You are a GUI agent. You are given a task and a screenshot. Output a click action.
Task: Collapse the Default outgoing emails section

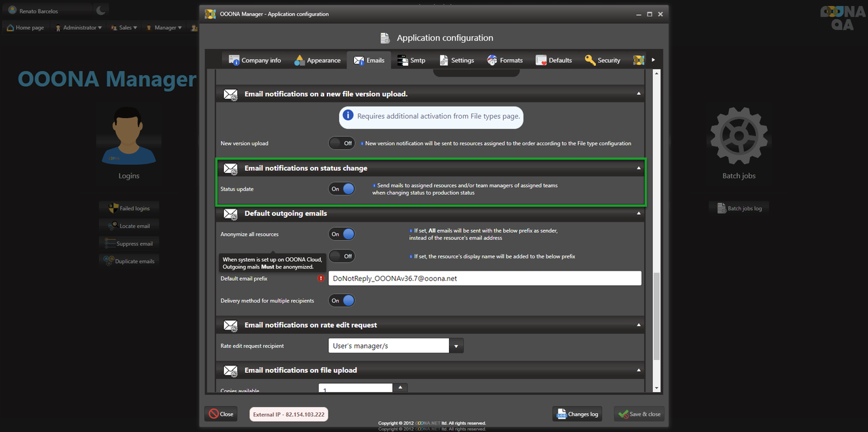click(x=638, y=214)
